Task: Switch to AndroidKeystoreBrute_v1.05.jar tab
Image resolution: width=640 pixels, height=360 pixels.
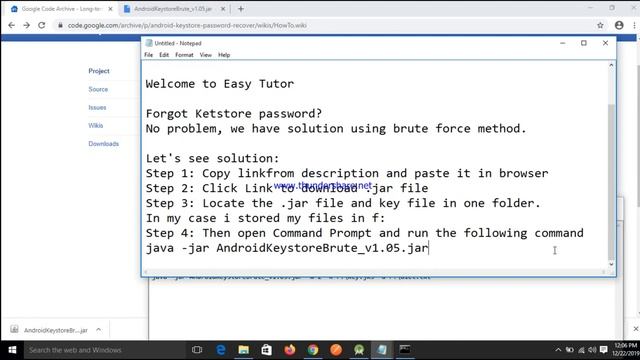Action: pyautogui.click(x=173, y=9)
